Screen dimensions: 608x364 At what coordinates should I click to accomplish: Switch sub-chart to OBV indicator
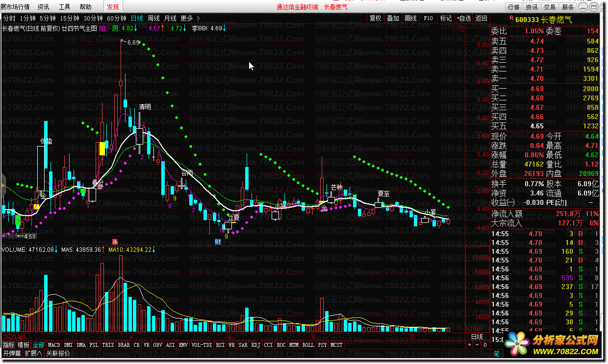tap(158, 345)
